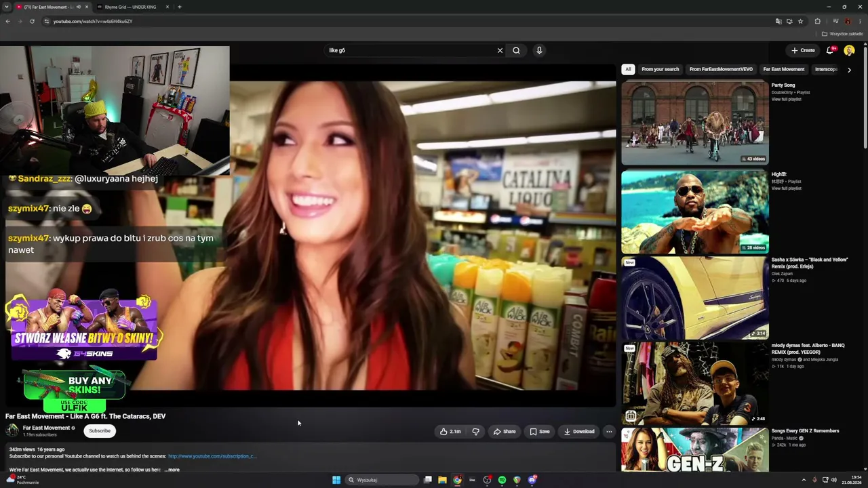Dislike the video
868x488 pixels.
(x=475, y=431)
